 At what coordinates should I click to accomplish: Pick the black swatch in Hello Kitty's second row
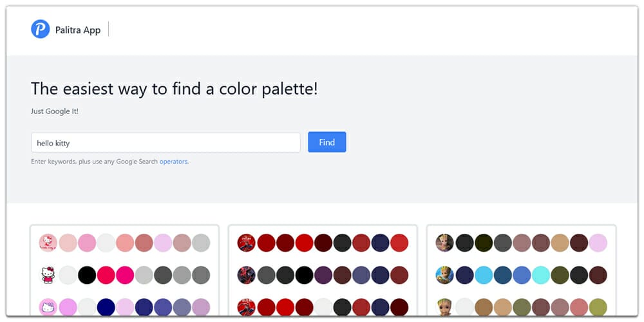[x=87, y=275]
